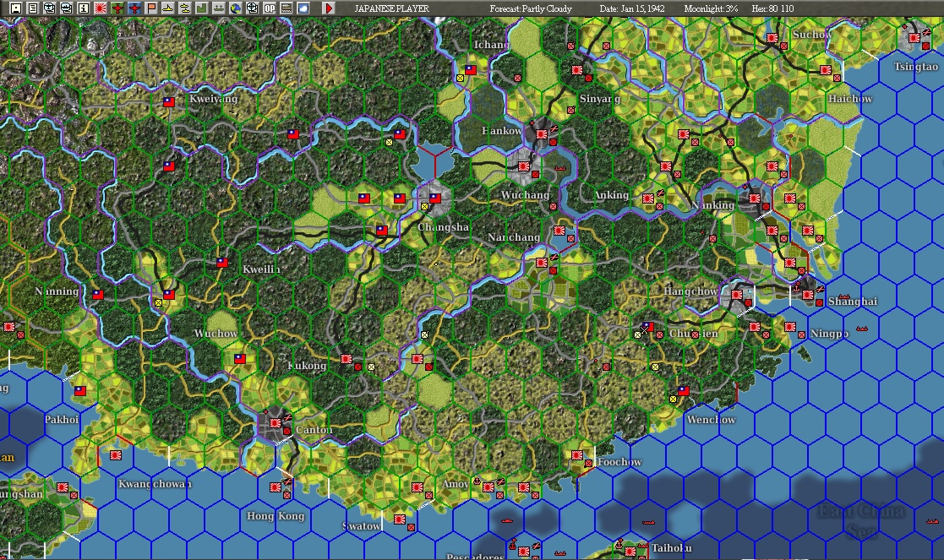This screenshot has width=944, height=560.
Task: Click the 'Hex: 80 110' coordinates text
Action: pos(772,8)
